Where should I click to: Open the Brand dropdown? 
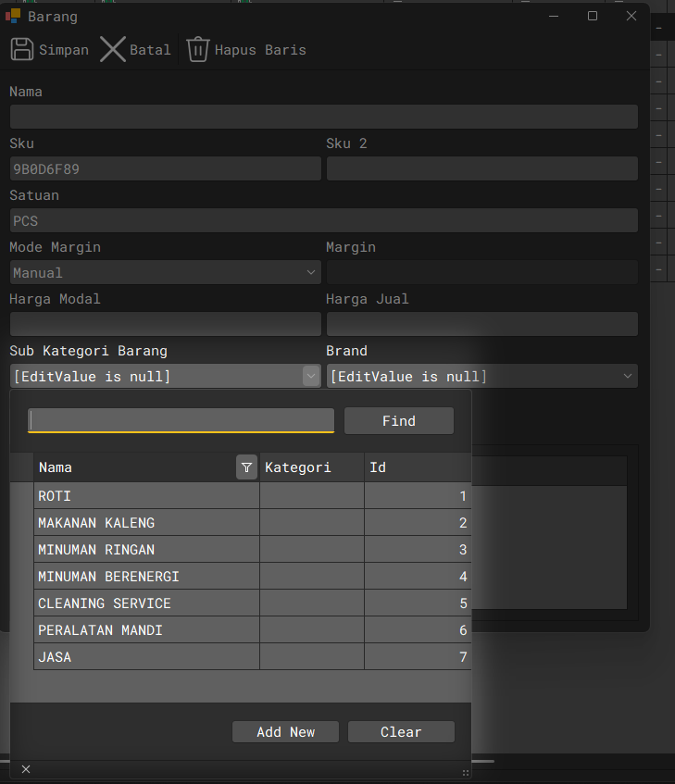point(628,377)
